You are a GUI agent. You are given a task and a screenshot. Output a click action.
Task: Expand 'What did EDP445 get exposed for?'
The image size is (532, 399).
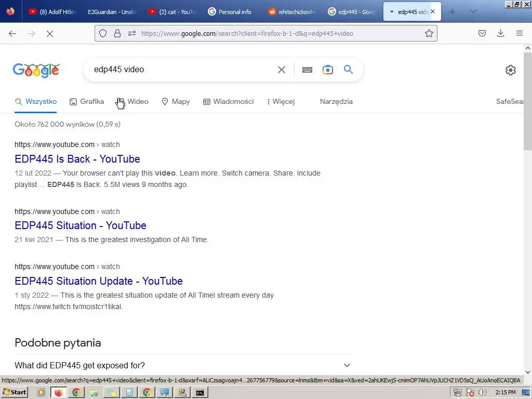(183, 365)
